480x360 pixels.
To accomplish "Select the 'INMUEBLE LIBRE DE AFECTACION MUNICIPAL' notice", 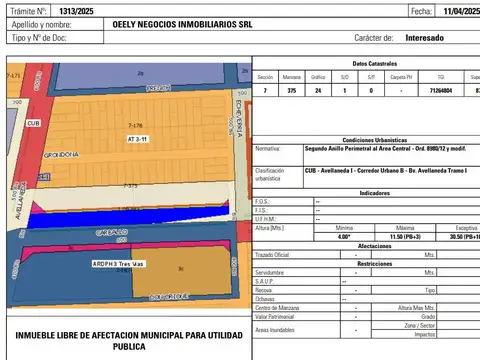I will pos(129,341).
